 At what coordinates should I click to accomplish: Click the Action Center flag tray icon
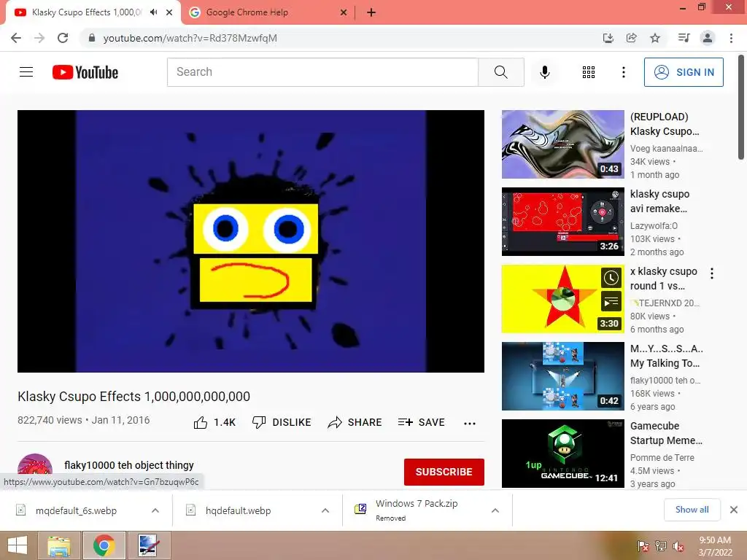click(x=643, y=546)
